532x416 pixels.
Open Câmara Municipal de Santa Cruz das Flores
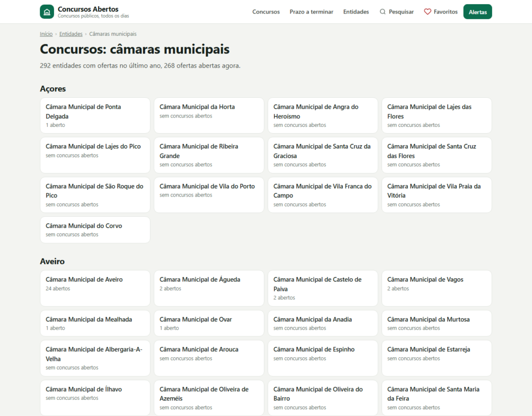(x=436, y=155)
